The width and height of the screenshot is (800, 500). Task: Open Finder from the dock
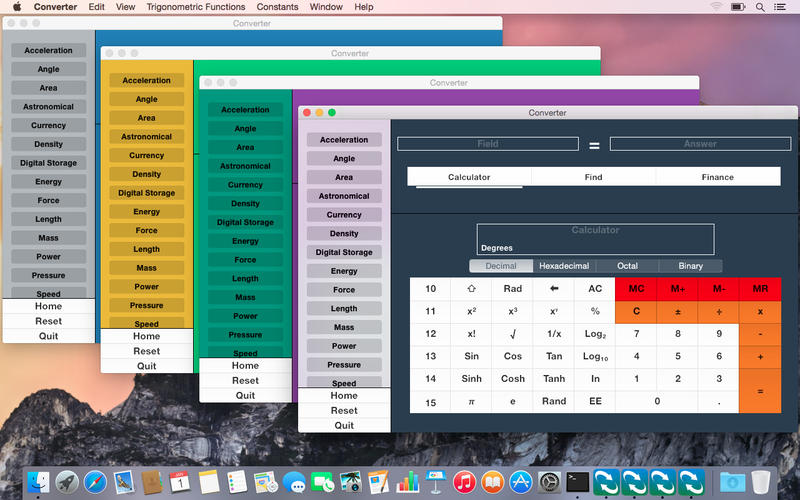(x=39, y=482)
